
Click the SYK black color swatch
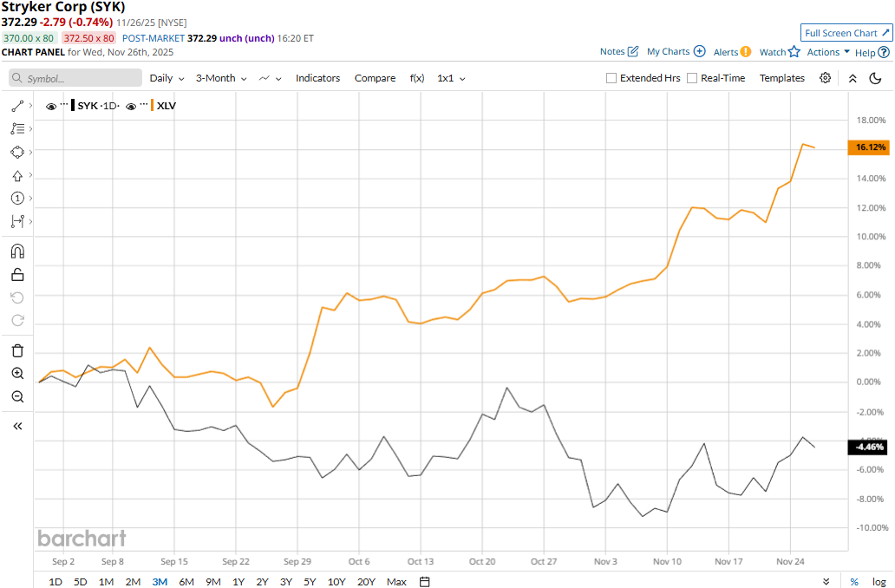click(x=73, y=106)
